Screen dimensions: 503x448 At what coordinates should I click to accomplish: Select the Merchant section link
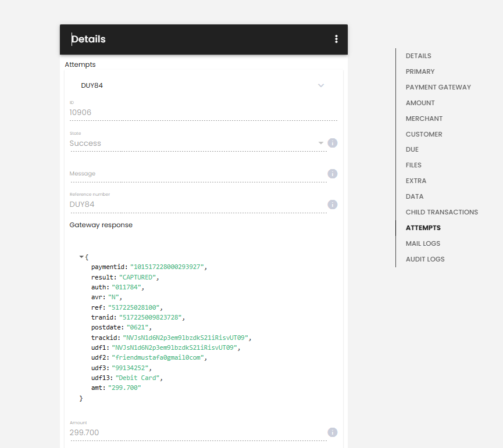[x=424, y=119]
